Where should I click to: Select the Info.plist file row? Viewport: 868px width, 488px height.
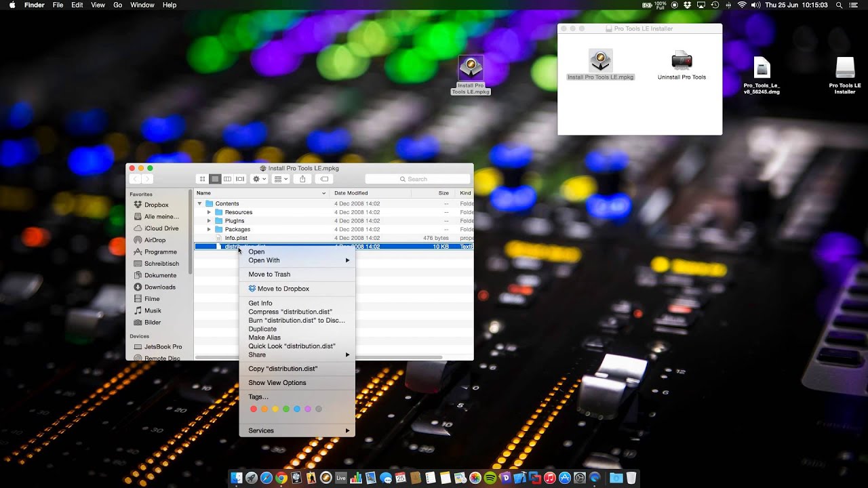point(334,238)
